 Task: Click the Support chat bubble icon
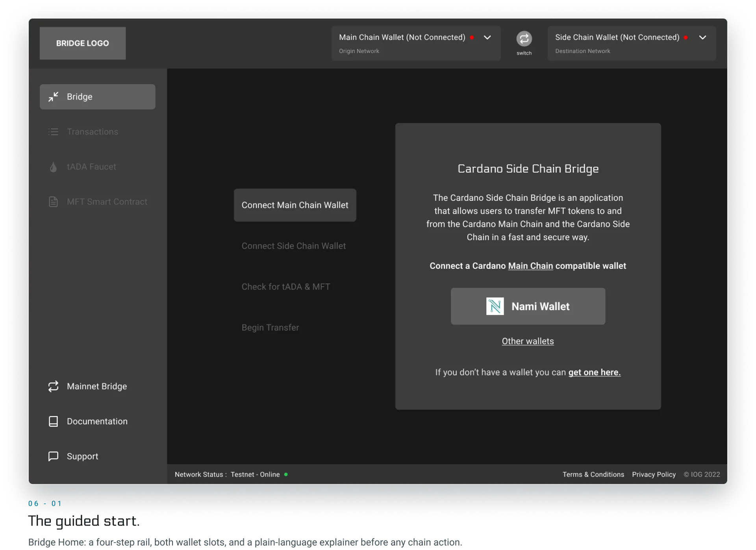[x=53, y=456]
